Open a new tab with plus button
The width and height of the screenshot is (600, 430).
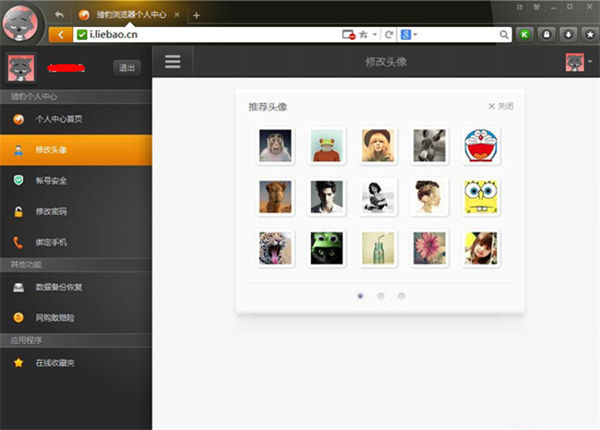click(196, 14)
